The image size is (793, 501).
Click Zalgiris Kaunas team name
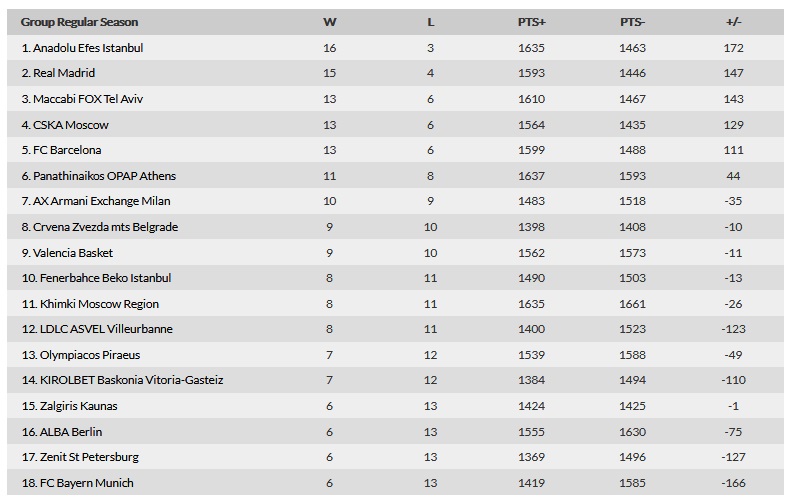pos(78,406)
